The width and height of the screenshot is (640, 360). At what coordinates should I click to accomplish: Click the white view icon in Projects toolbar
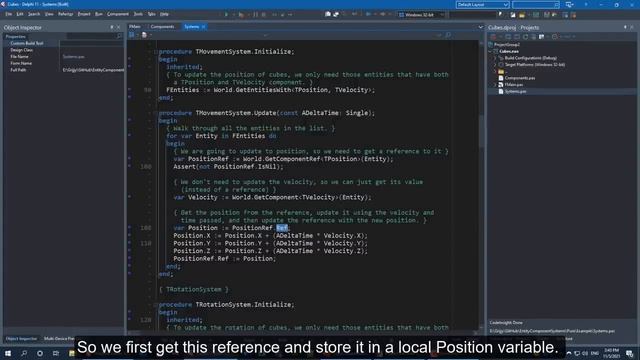tap(542, 37)
